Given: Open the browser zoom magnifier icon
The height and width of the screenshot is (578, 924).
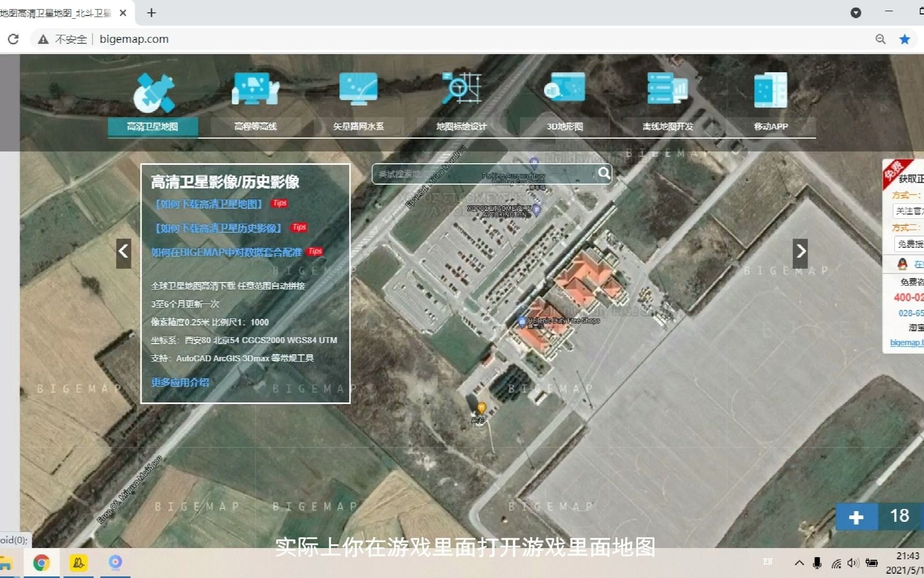Looking at the screenshot, I should [x=880, y=39].
